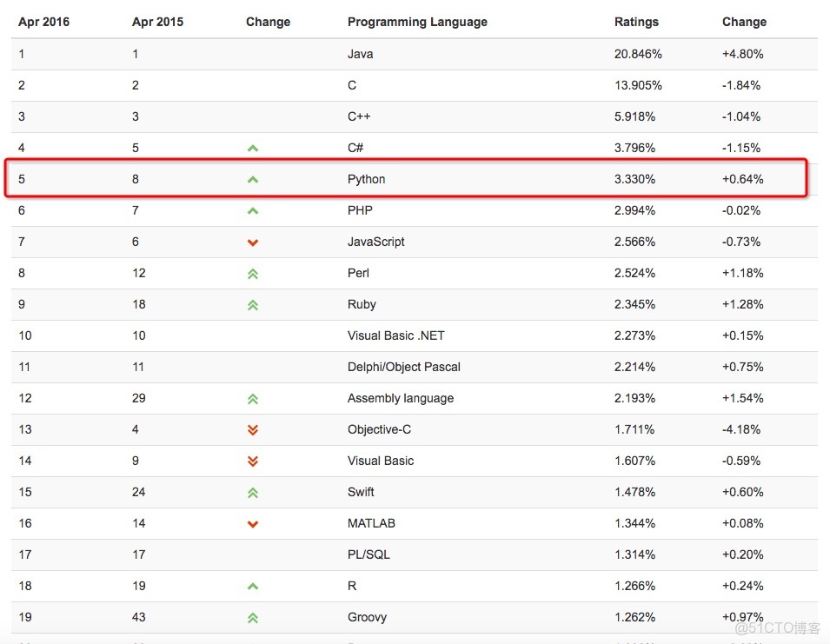Click the double down arrow for Objective-C

(x=253, y=430)
